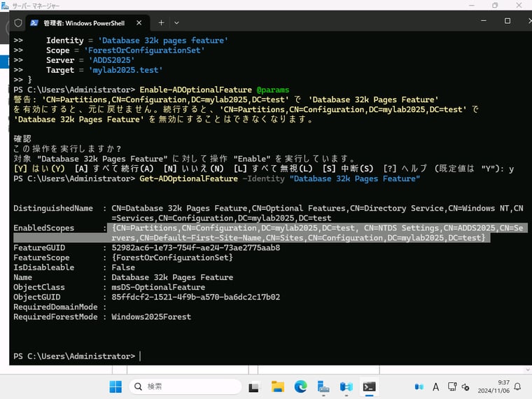The height and width of the screenshot is (399, 532).
Task: Click the '@params' argument text
Action: coord(273,90)
